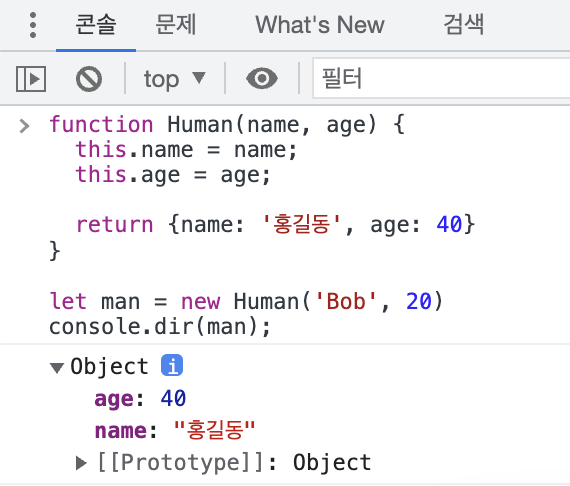Open the top context dropdown

[174, 79]
